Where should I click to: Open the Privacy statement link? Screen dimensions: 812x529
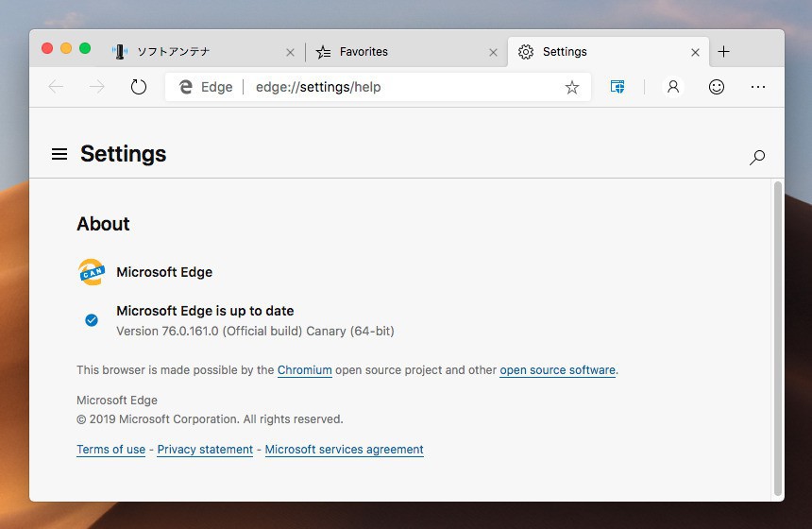point(205,450)
